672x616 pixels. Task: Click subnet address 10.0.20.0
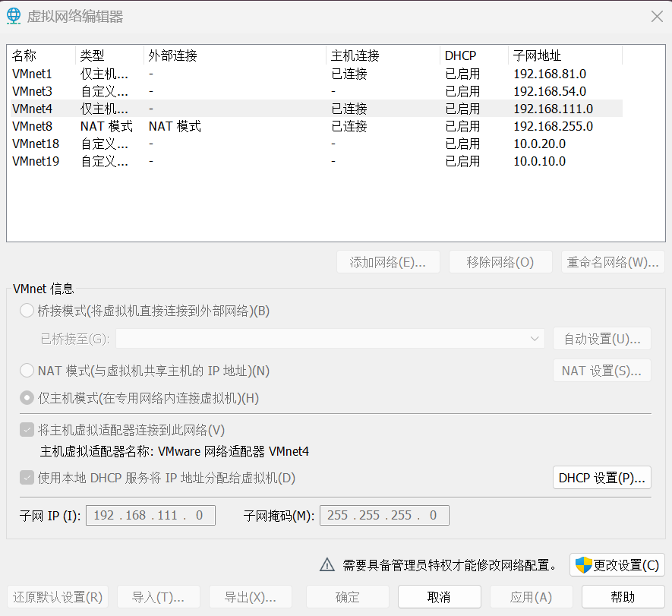[540, 144]
